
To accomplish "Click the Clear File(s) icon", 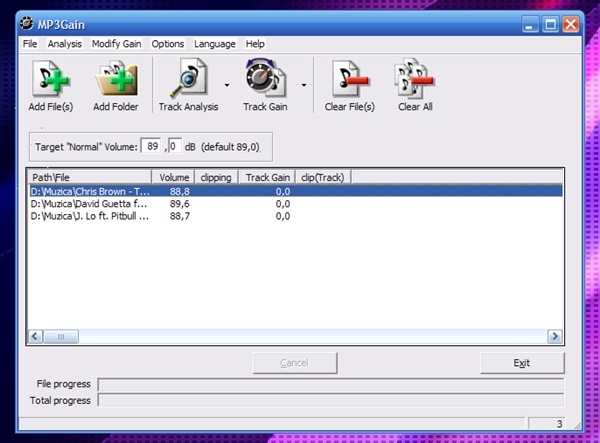I will [350, 78].
